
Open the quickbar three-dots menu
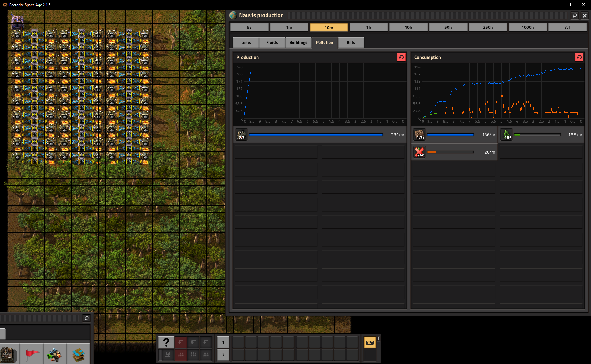[x=379, y=339]
